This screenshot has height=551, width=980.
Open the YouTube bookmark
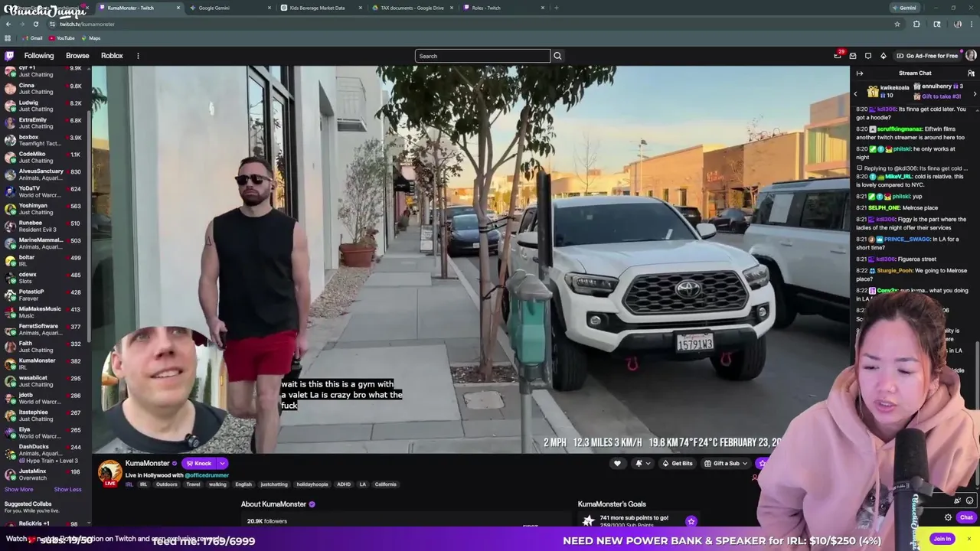coord(62,38)
